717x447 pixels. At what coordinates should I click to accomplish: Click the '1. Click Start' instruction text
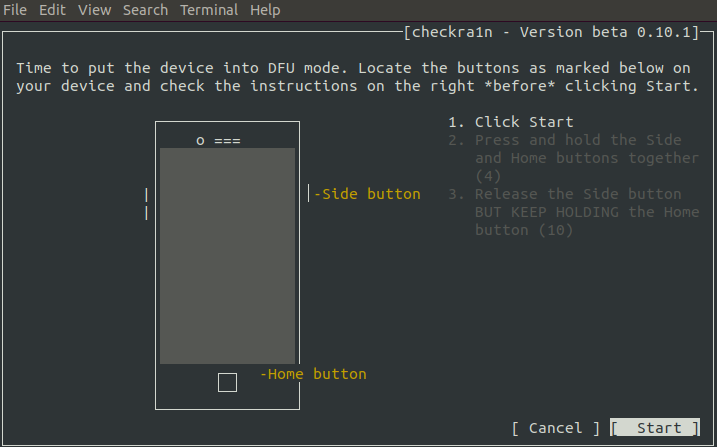point(511,122)
